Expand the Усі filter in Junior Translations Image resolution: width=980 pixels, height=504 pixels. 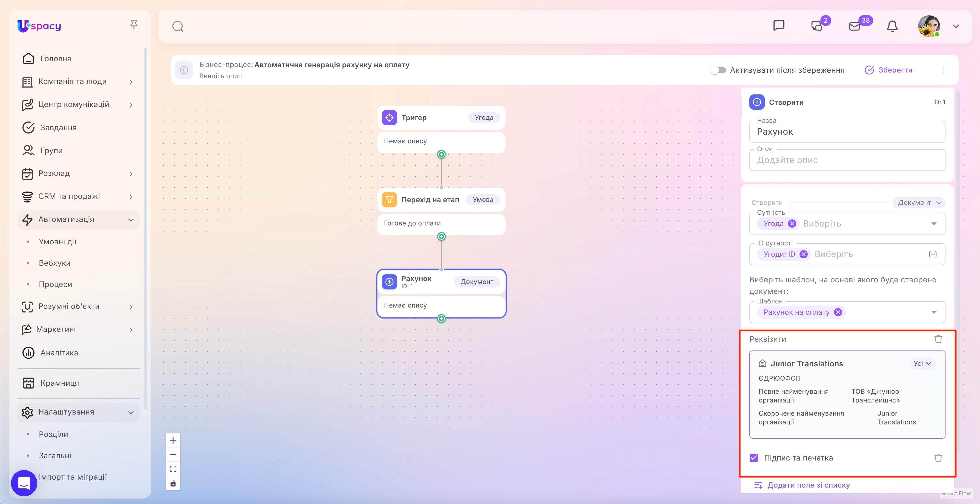pyautogui.click(x=922, y=363)
